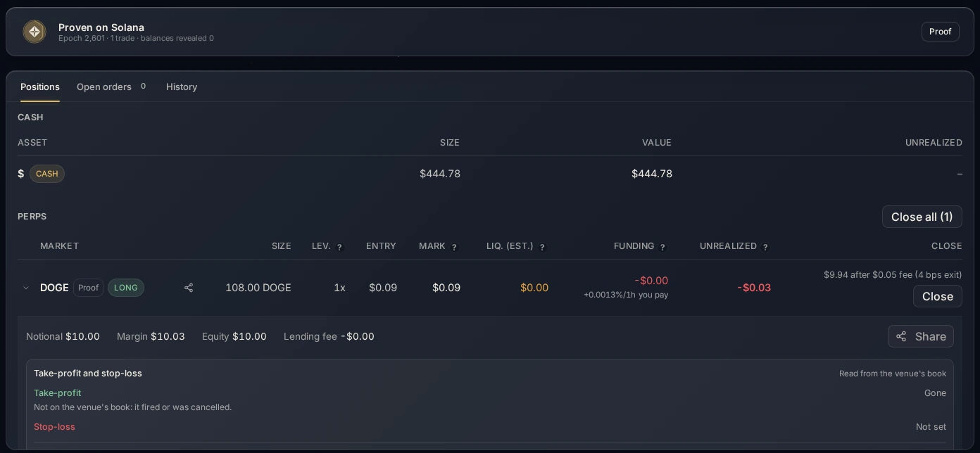Viewport: 980px width, 453px height.
Task: Show help for the LIQ. (EST.) column
Action: point(542,247)
